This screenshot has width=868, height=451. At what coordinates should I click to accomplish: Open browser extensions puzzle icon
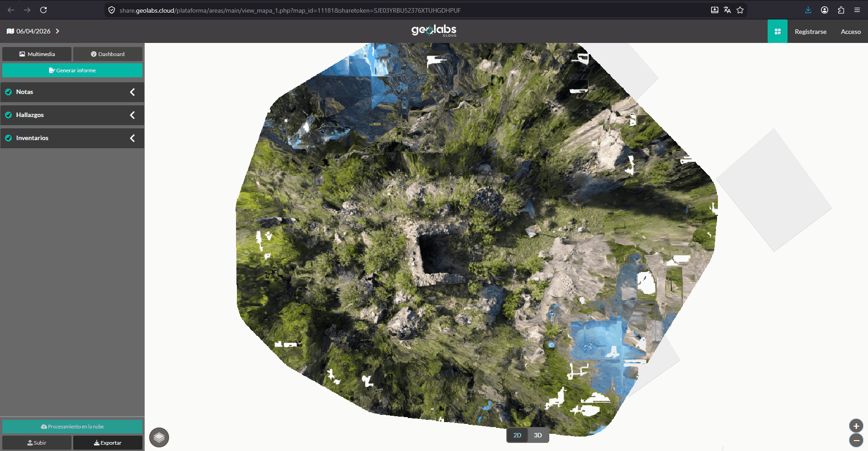841,10
